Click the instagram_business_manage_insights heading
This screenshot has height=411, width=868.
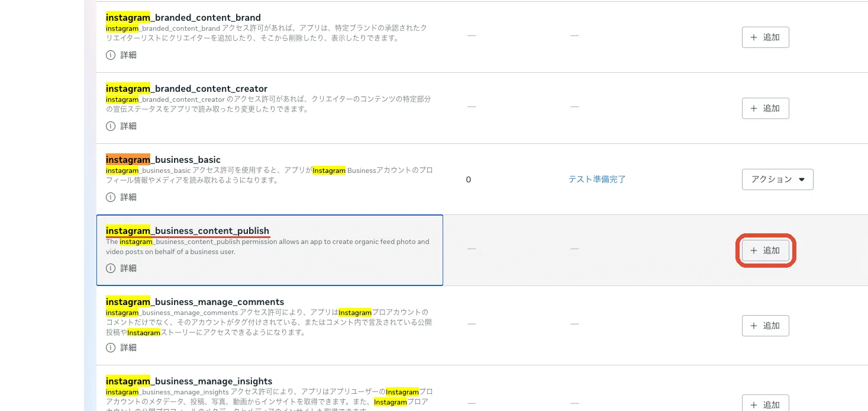[189, 381]
